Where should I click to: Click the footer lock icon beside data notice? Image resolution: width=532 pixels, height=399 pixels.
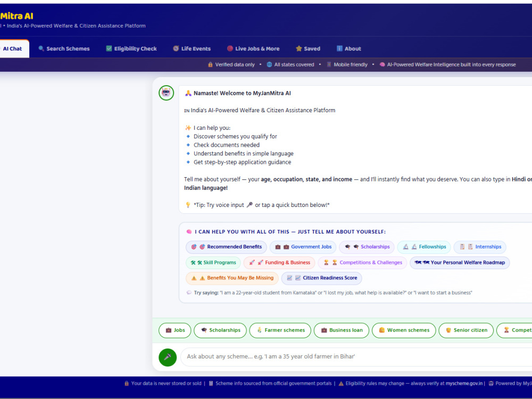pyautogui.click(x=127, y=384)
